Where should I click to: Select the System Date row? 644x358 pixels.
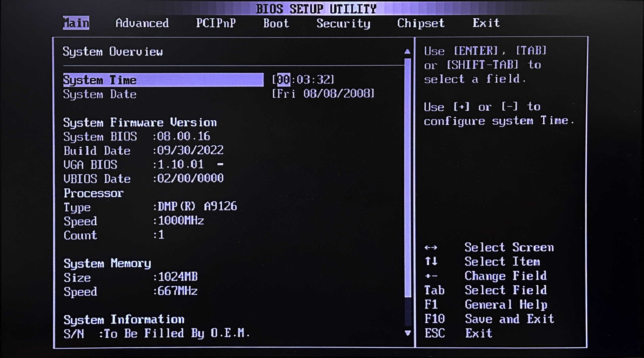pos(219,94)
